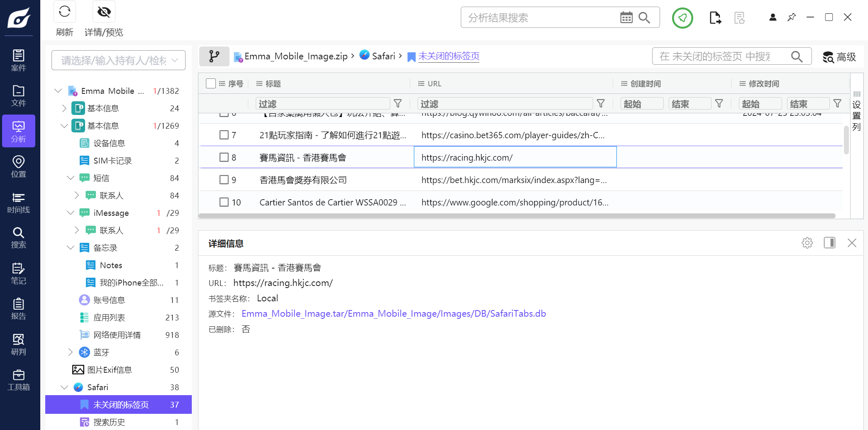Select 设备信息 in the tree
This screenshot has height=430, width=868.
pos(109,143)
